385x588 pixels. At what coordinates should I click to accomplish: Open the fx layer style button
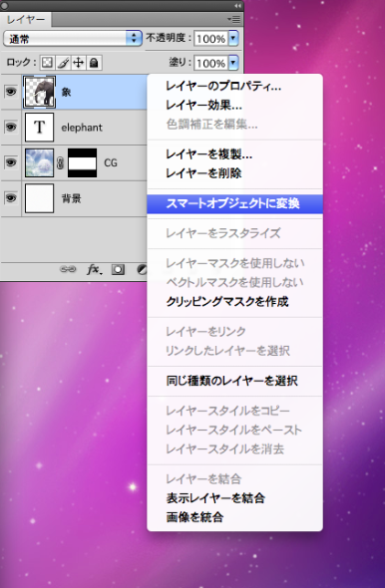[x=94, y=269]
